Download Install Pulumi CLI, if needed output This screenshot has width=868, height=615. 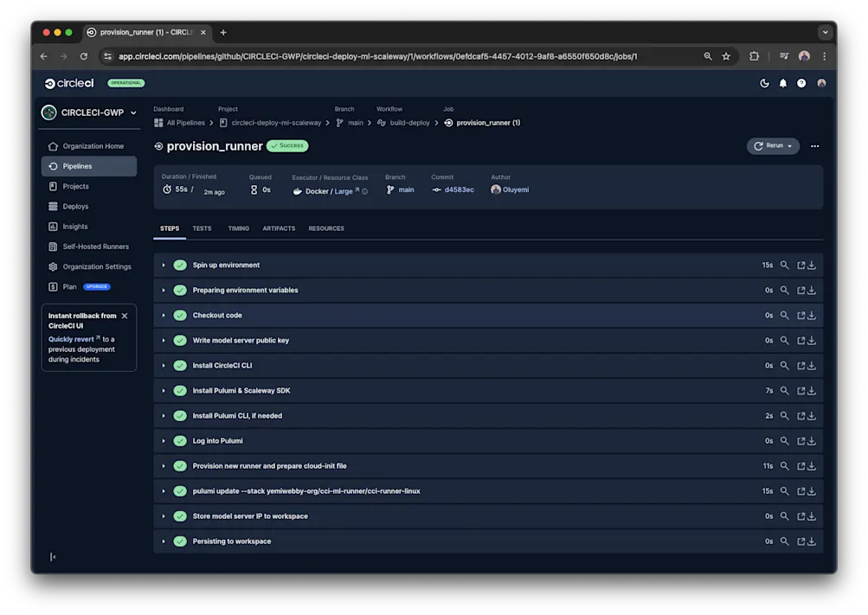(x=812, y=416)
